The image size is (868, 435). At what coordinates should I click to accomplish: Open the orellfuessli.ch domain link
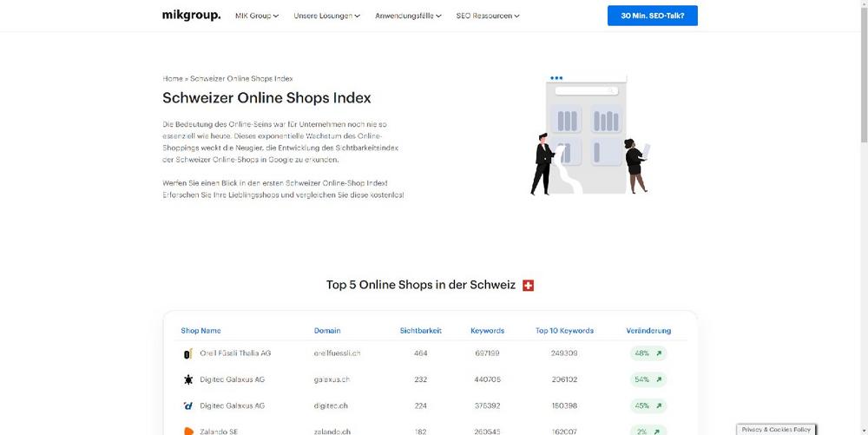[337, 354]
